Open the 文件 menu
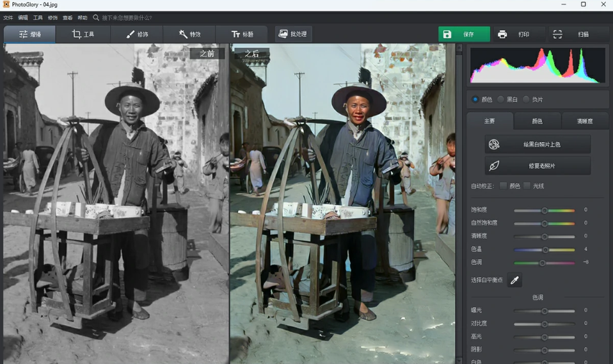This screenshot has width=613, height=364. pyautogui.click(x=8, y=18)
